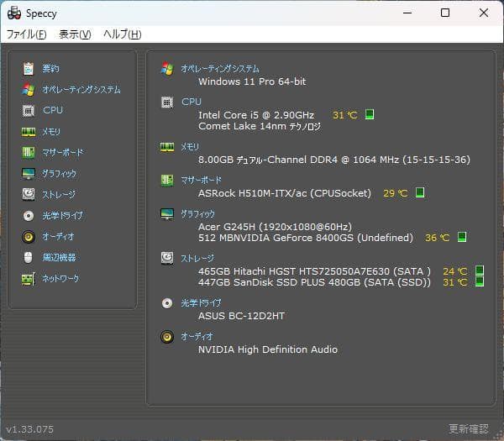This screenshot has height=441, width=504.
Task: Click the 447GB SanDisk SSD PLUS text
Action: pyautogui.click(x=314, y=282)
